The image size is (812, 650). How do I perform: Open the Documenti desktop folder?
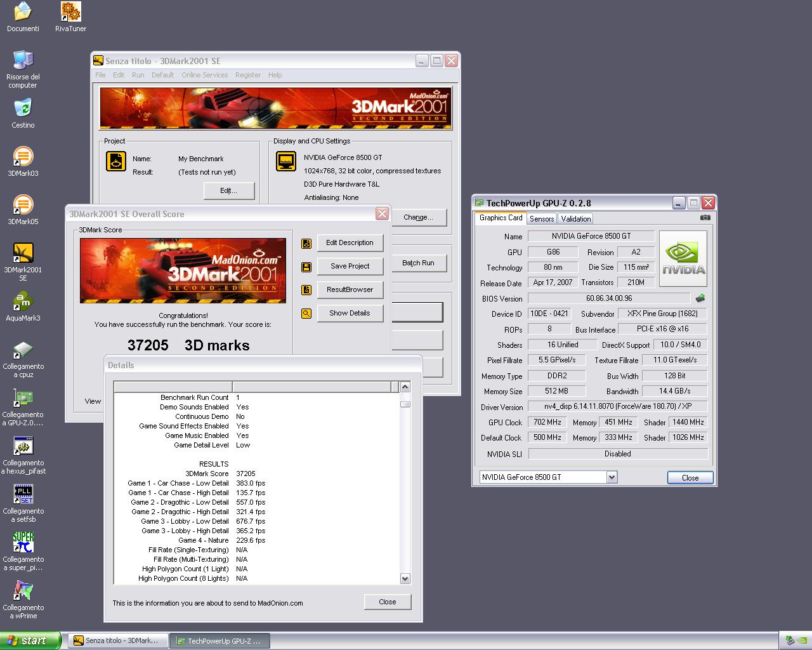click(x=23, y=17)
